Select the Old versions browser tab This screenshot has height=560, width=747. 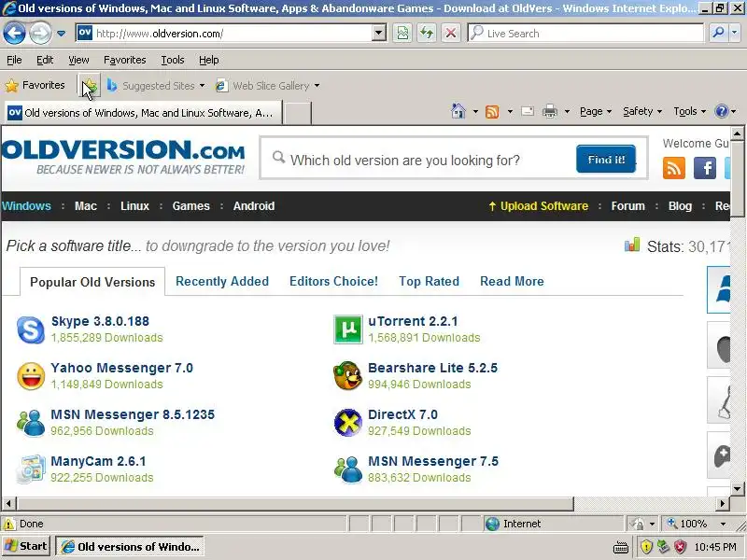(143, 113)
